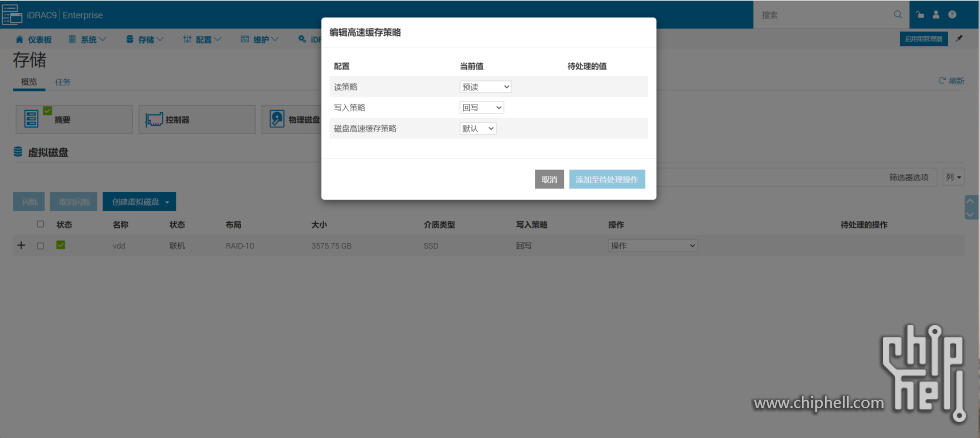Click the 联机 status cell
The width and height of the screenshot is (980, 438).
pos(177,246)
